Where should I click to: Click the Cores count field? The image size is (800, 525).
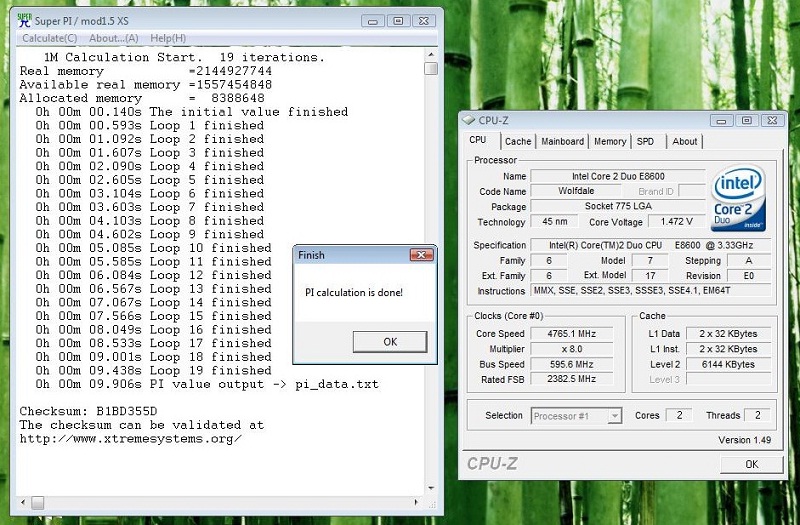(x=679, y=415)
